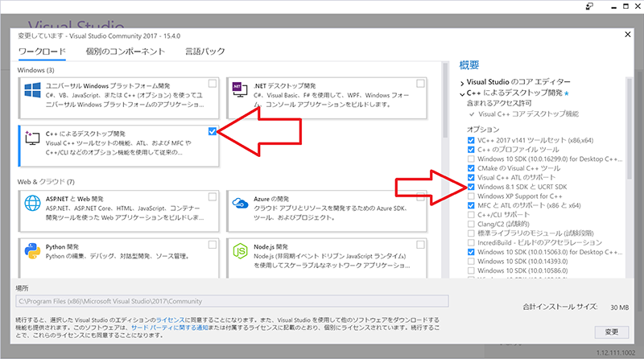
Task: Enable 標準ライブラリのモジュール option
Action: [x=471, y=233]
